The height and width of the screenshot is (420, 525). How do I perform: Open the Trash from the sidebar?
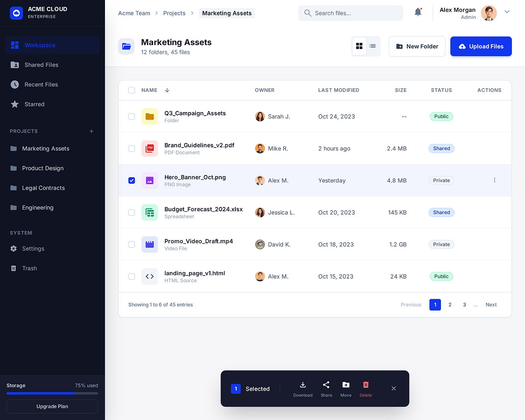29,268
